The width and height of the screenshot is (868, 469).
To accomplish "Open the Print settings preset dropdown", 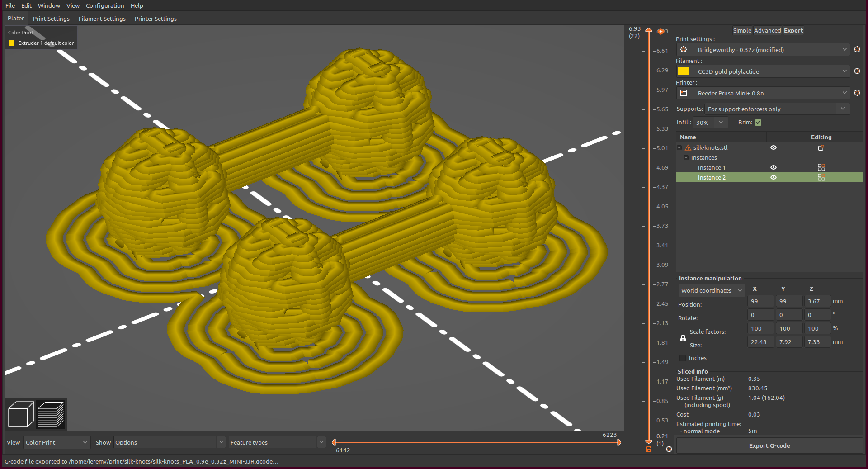I will [763, 50].
